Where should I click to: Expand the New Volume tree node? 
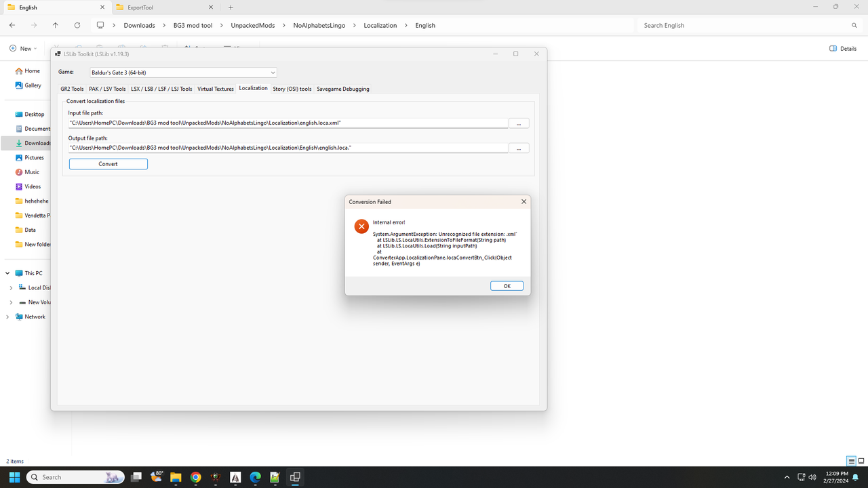pos(11,302)
